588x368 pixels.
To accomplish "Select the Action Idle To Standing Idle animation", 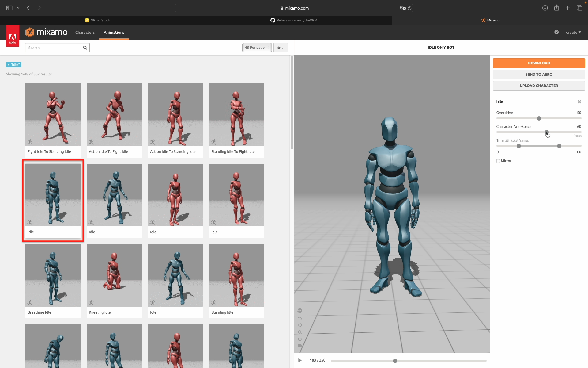I will [175, 121].
